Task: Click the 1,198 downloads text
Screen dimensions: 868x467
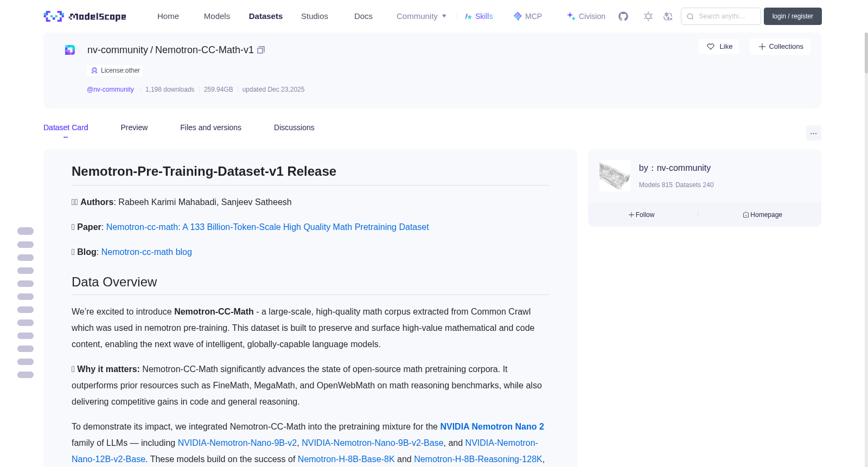Action: [x=170, y=89]
